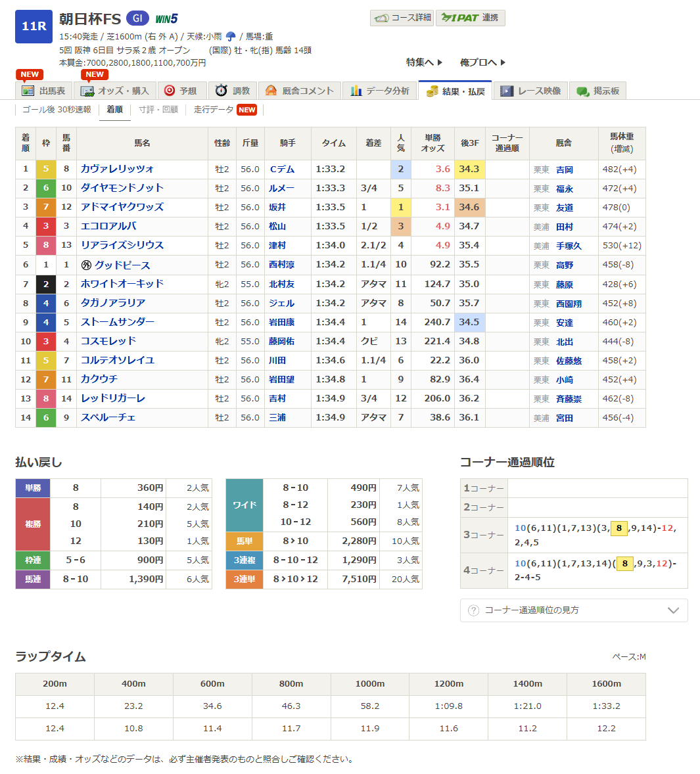
Task: Switch to 走行データ sub-tab
Action: [x=214, y=110]
